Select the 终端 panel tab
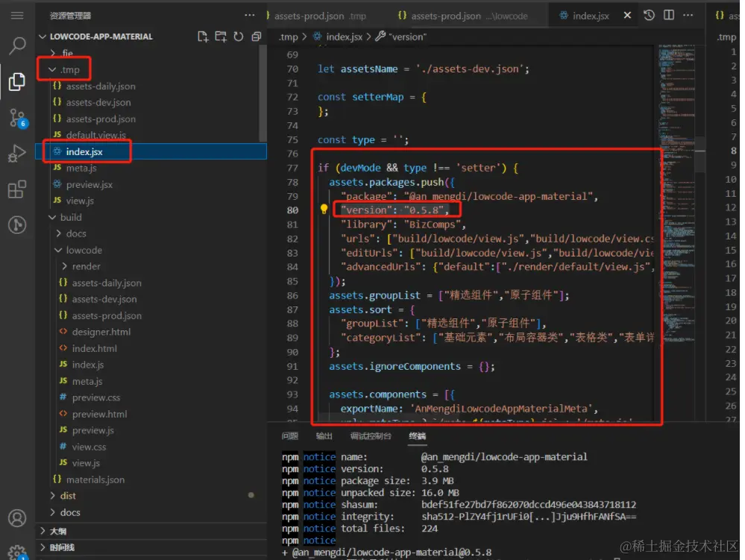The image size is (745, 560). (x=417, y=436)
